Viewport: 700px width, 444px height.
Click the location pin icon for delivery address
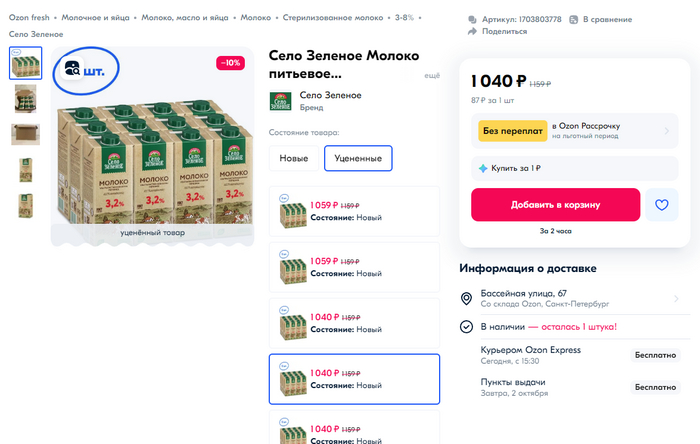tap(466, 299)
